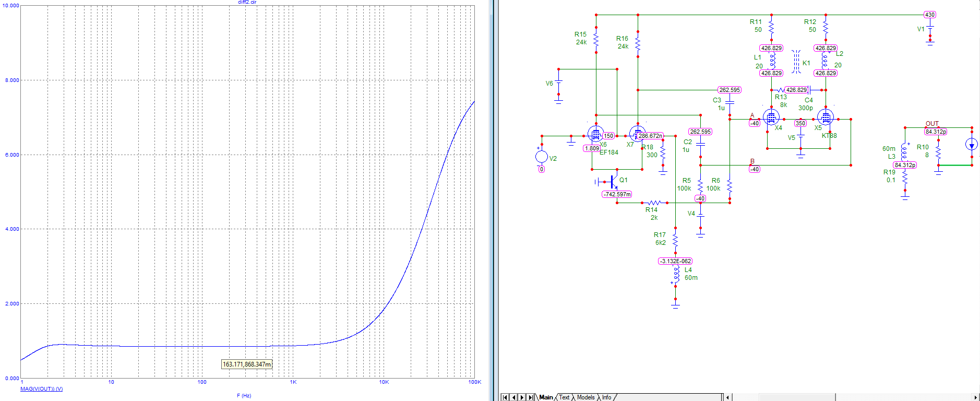Image resolution: width=980 pixels, height=401 pixels.
Task: Select the V5 battery symbol
Action: 800,137
